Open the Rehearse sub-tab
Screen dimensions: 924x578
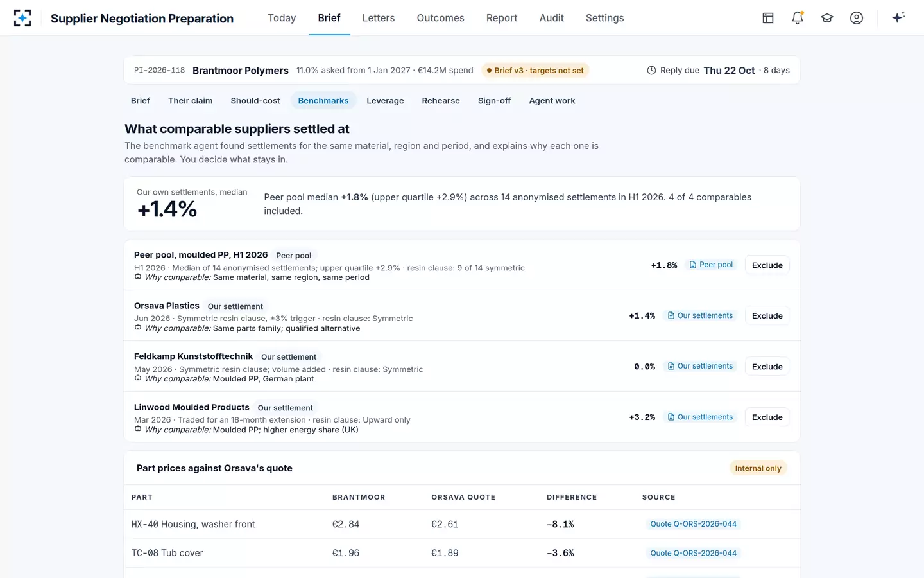click(441, 101)
